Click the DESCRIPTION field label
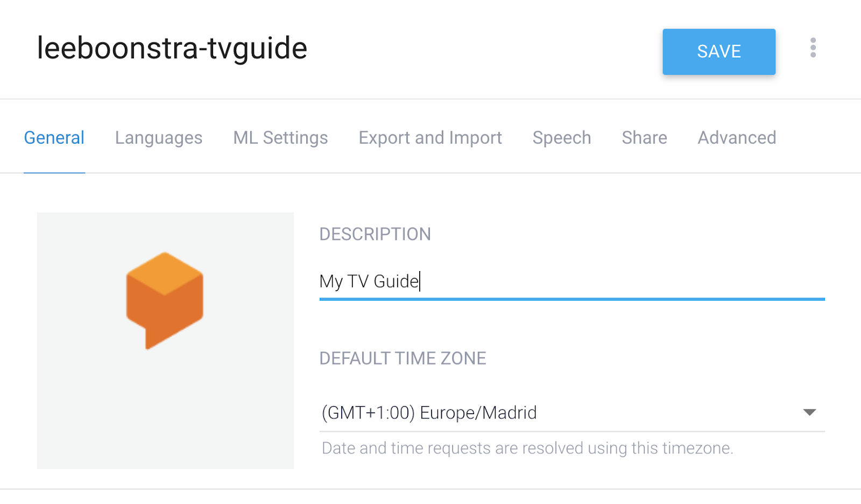The height and width of the screenshot is (504, 861). click(375, 234)
